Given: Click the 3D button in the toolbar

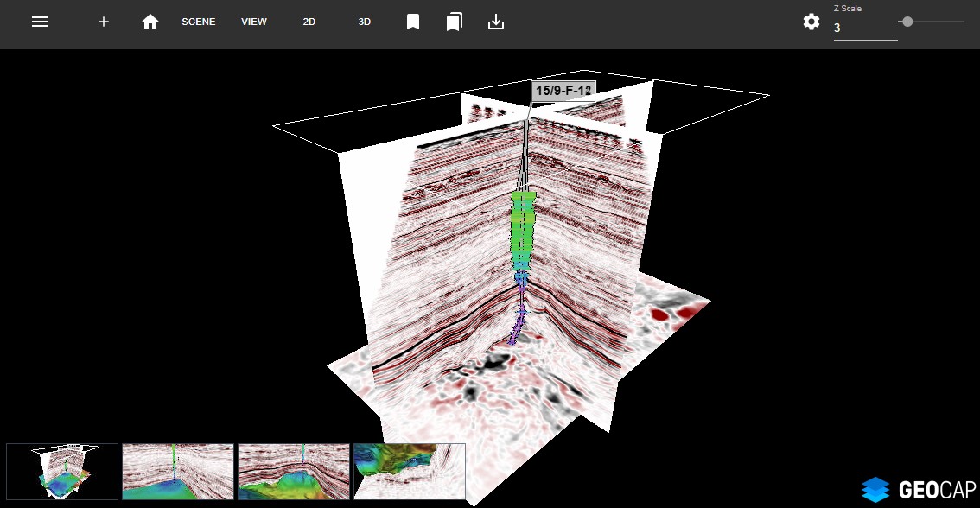Looking at the screenshot, I should click(364, 22).
